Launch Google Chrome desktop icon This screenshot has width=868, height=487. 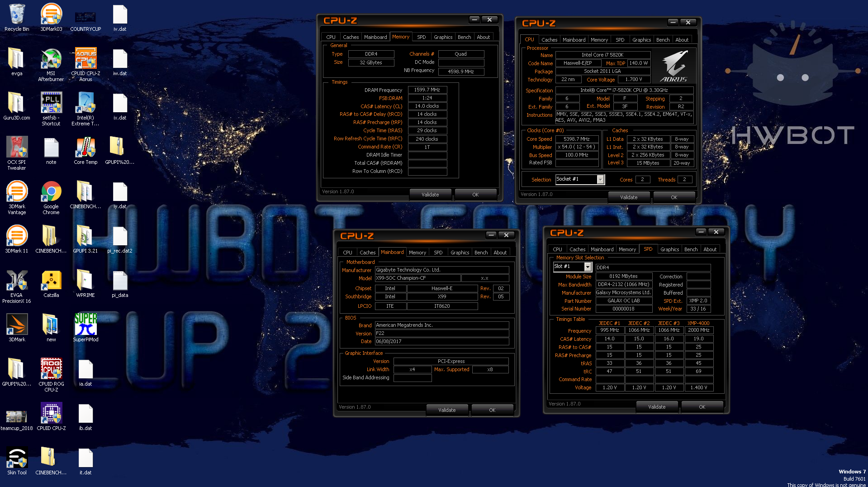(x=51, y=198)
